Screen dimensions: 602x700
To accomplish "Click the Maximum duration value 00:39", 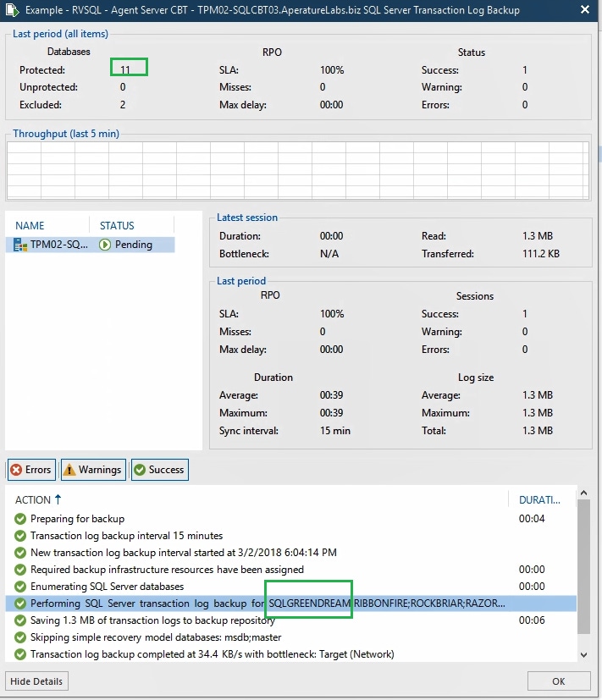I will click(331, 413).
